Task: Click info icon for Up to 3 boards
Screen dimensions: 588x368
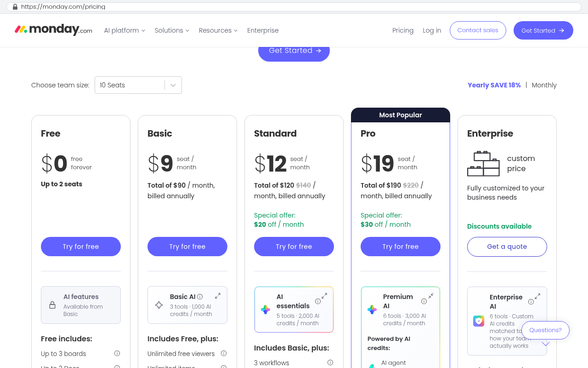Action: point(117,353)
